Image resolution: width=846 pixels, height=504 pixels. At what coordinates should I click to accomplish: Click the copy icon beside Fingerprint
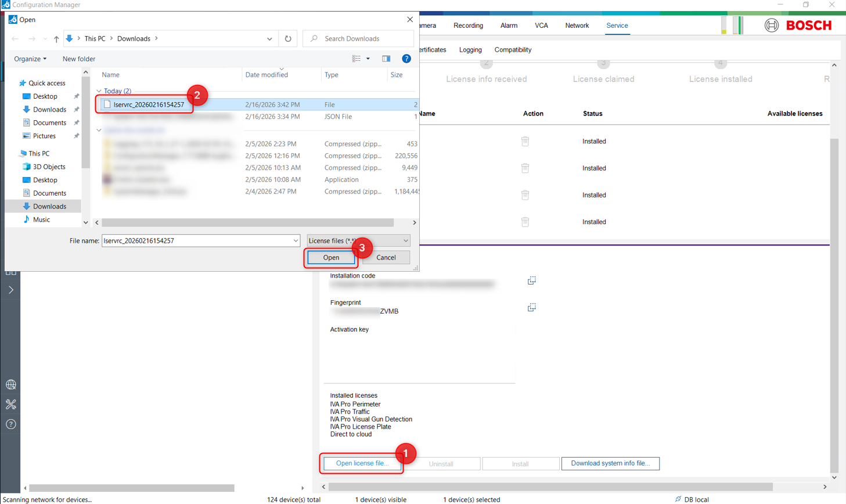[531, 307]
